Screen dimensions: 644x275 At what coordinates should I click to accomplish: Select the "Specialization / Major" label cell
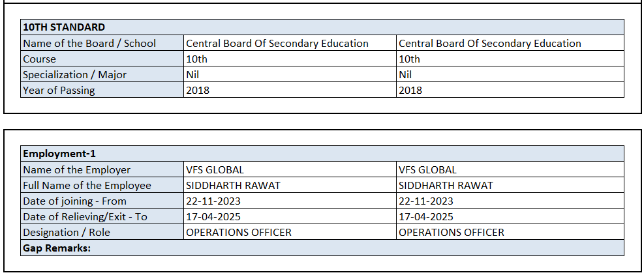coord(74,74)
